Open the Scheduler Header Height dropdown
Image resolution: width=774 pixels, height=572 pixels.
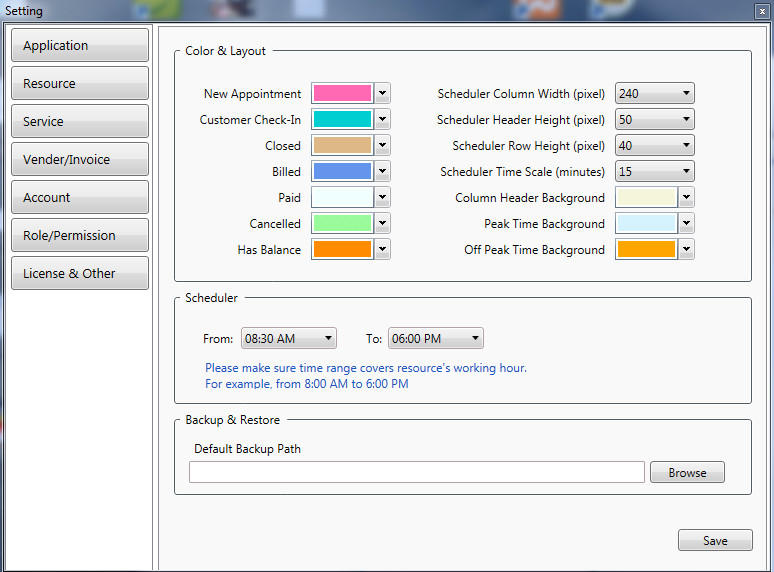pyautogui.click(x=655, y=119)
